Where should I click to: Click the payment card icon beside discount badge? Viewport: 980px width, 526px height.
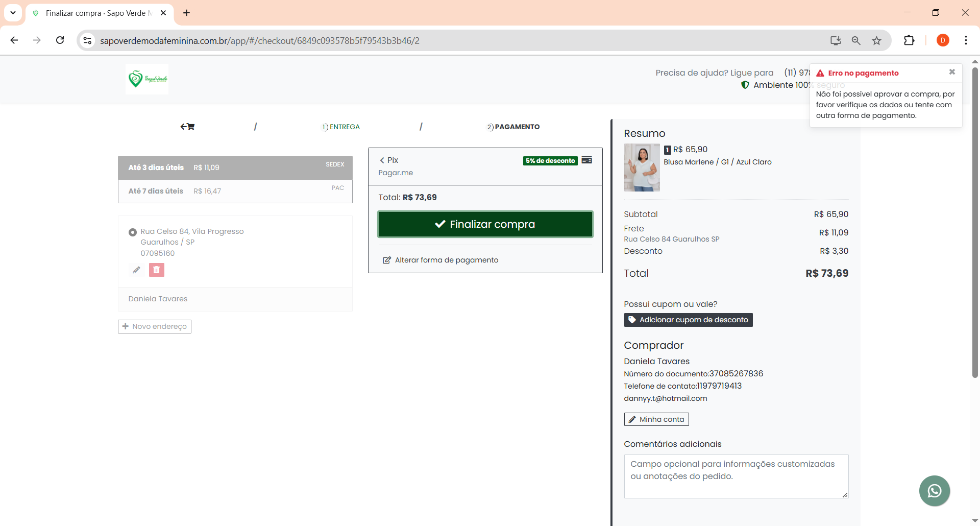(587, 160)
